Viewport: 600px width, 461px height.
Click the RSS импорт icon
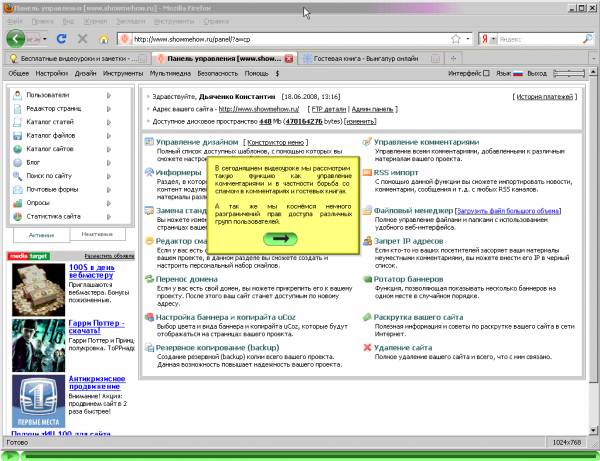click(x=367, y=172)
